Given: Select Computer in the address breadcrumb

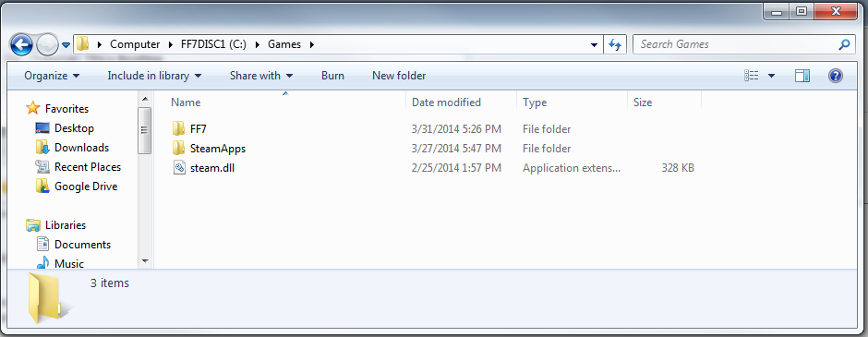Looking at the screenshot, I should (x=135, y=44).
